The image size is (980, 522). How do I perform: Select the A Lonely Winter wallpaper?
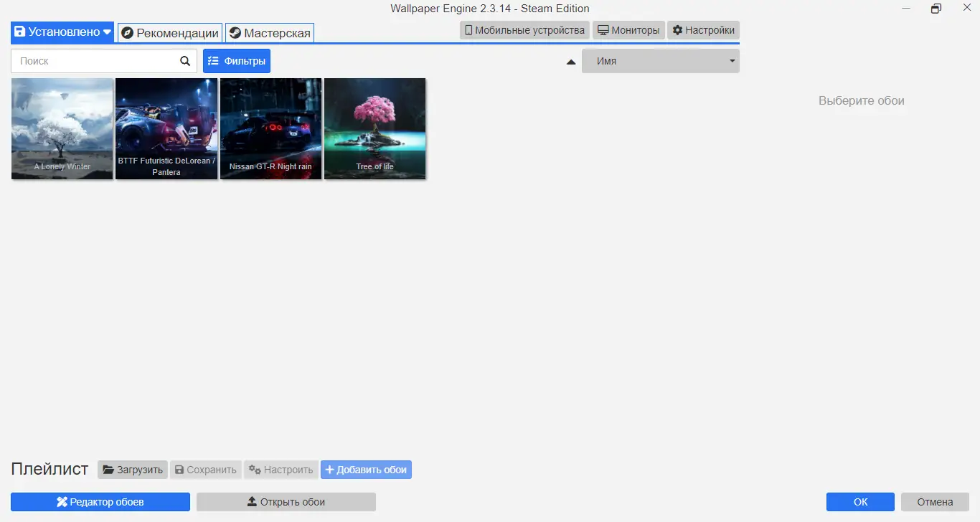coord(62,128)
